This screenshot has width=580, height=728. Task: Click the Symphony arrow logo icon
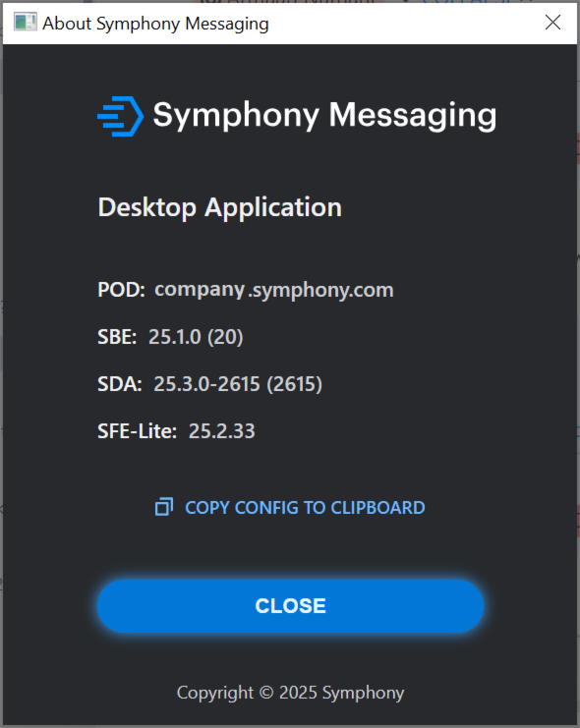pyautogui.click(x=120, y=116)
